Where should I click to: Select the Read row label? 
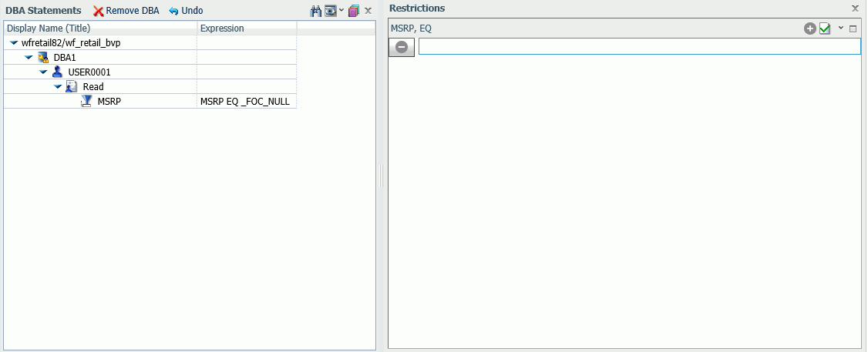(93, 86)
